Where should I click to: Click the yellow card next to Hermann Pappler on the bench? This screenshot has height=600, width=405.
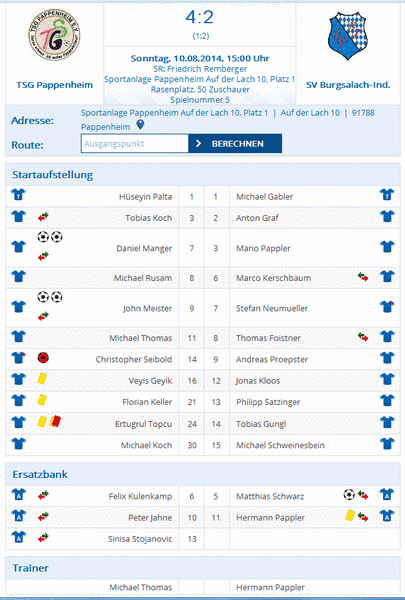coord(350,515)
